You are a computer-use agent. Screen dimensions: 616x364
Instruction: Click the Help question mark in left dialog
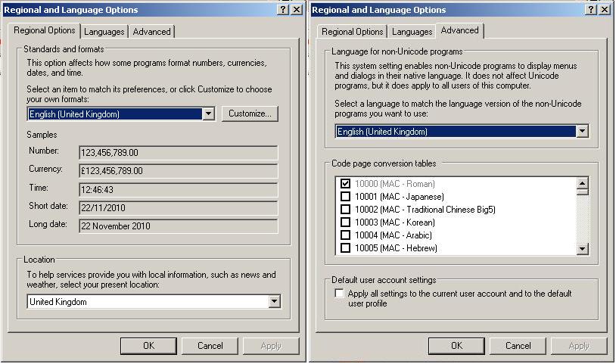tap(283, 10)
